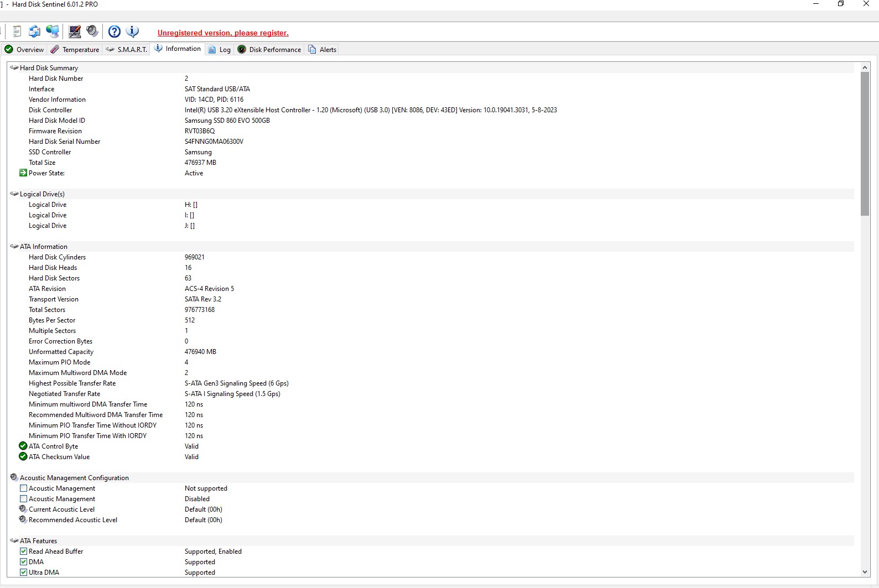
Task: Click the green arrow beside Power State
Action: click(23, 173)
